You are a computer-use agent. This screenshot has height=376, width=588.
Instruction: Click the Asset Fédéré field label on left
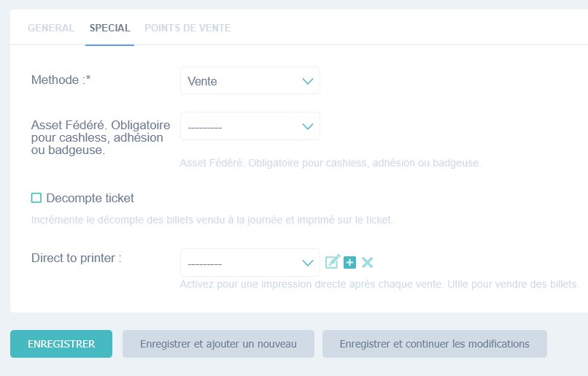101,137
